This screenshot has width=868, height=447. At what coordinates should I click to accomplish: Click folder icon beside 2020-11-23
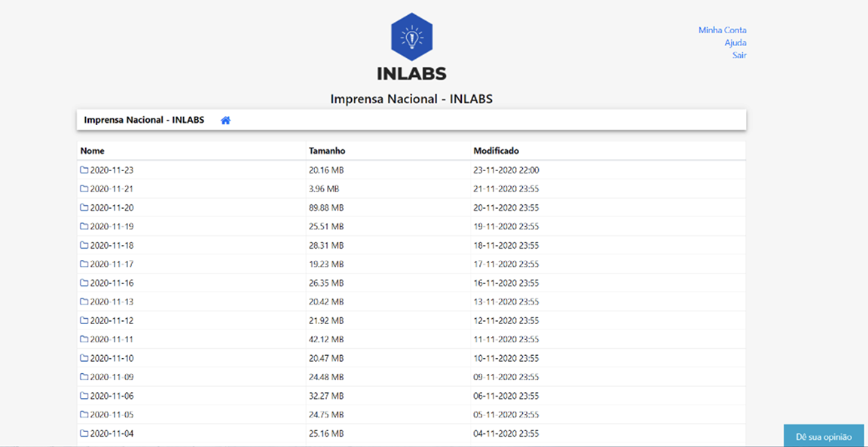click(x=84, y=170)
